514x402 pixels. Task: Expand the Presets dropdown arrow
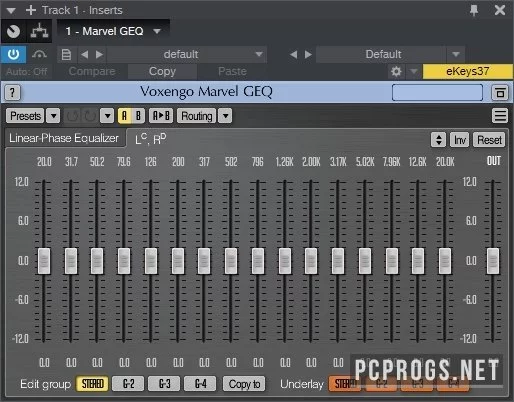[53, 116]
